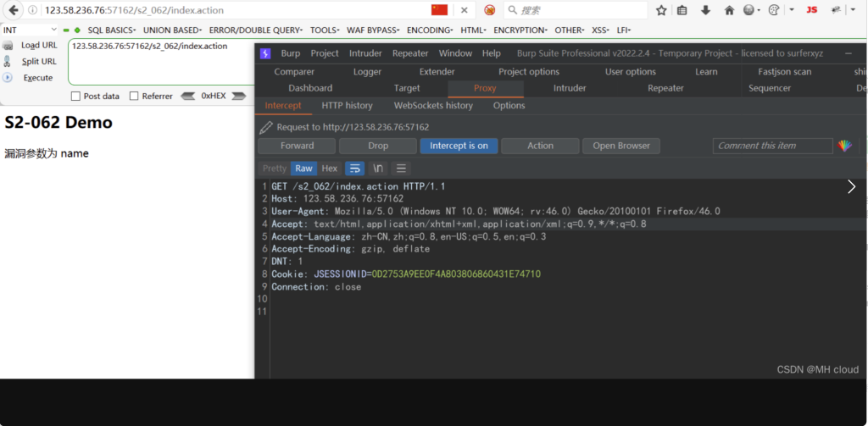This screenshot has height=426, width=868.
Task: Click the China flag icon in address bar
Action: tap(439, 10)
